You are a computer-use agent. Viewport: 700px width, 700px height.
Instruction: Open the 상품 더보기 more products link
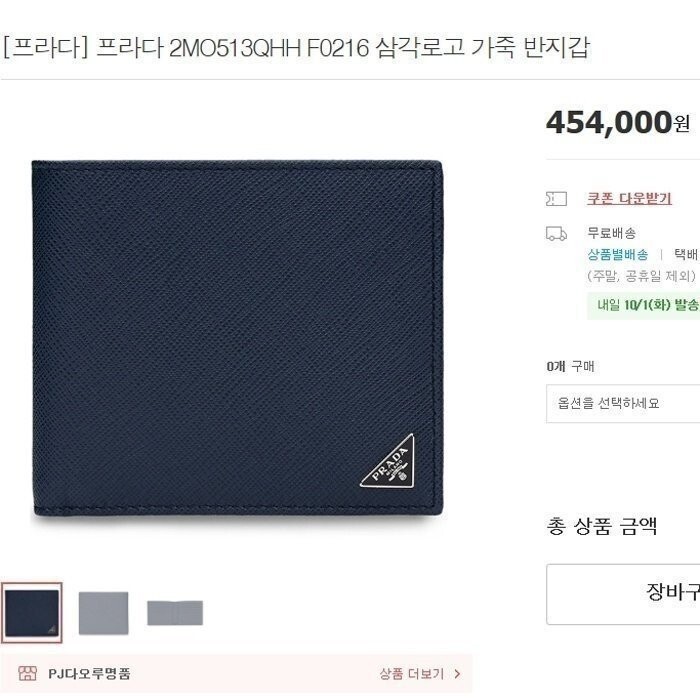tap(412, 673)
